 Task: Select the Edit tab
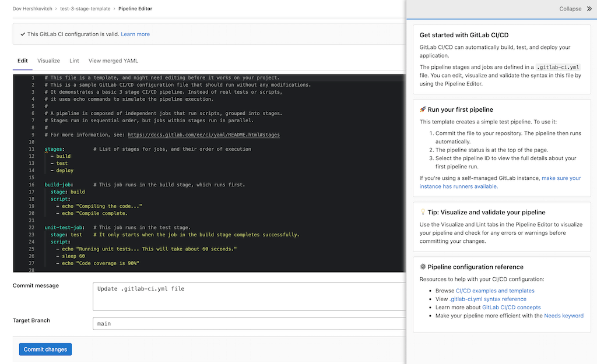coord(22,61)
